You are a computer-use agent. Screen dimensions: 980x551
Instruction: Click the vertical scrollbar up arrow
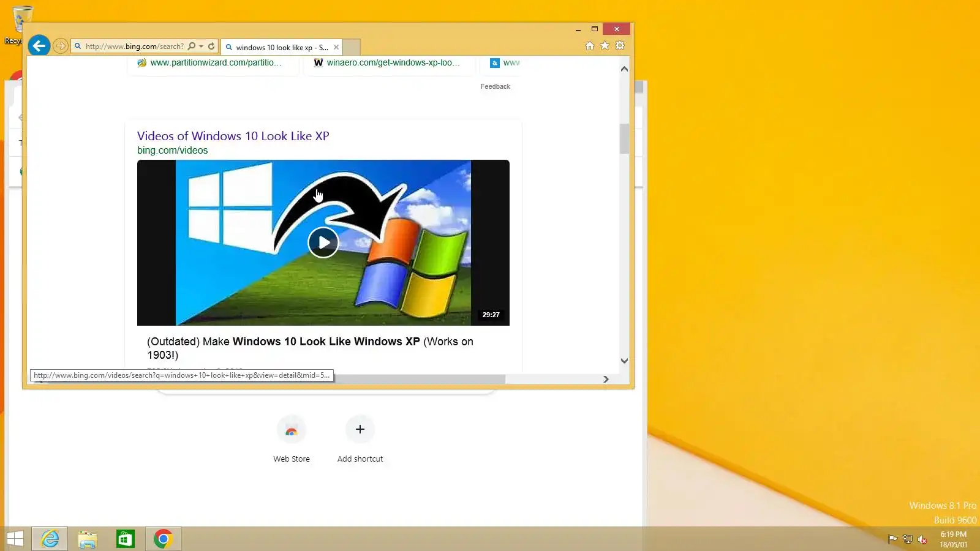624,69
